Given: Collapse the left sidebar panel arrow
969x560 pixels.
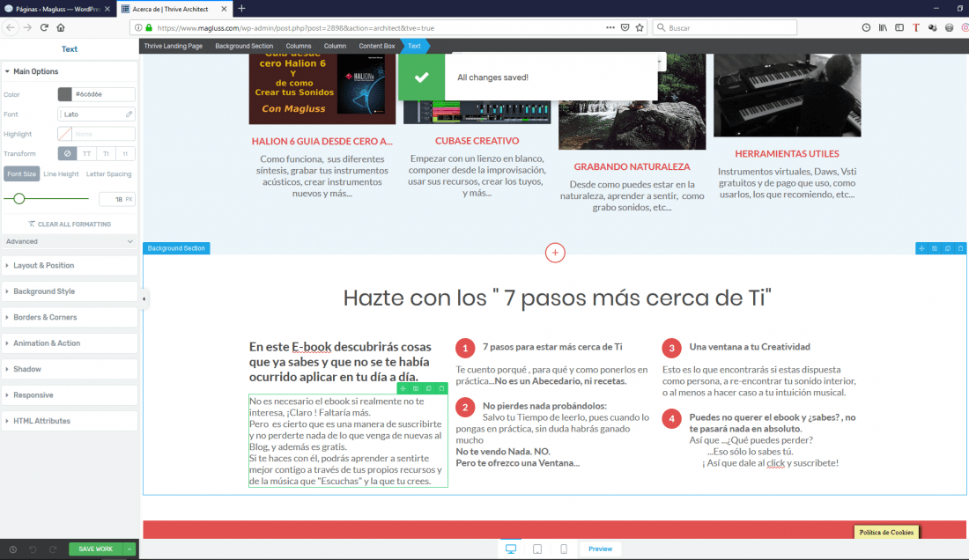Looking at the screenshot, I should click(x=144, y=299).
